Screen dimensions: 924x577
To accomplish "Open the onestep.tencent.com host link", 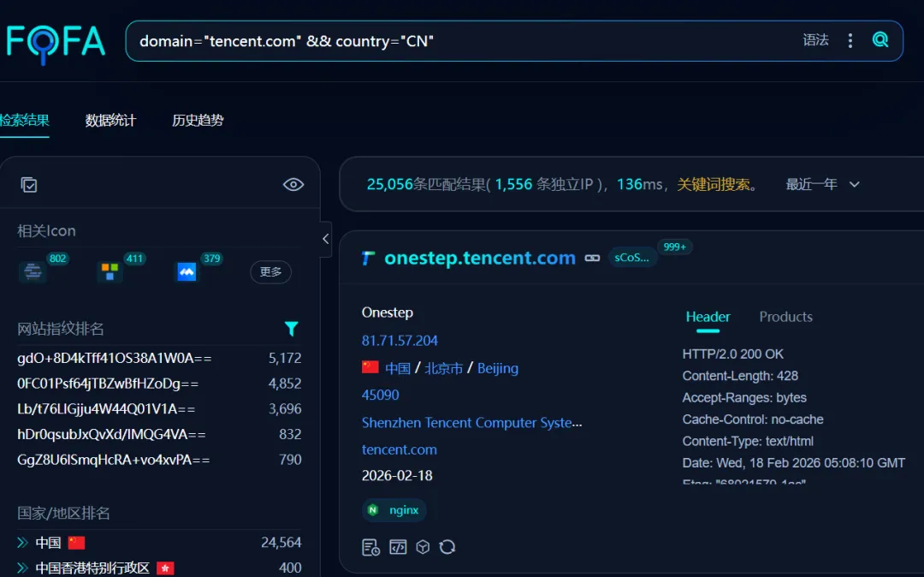I will click(480, 259).
